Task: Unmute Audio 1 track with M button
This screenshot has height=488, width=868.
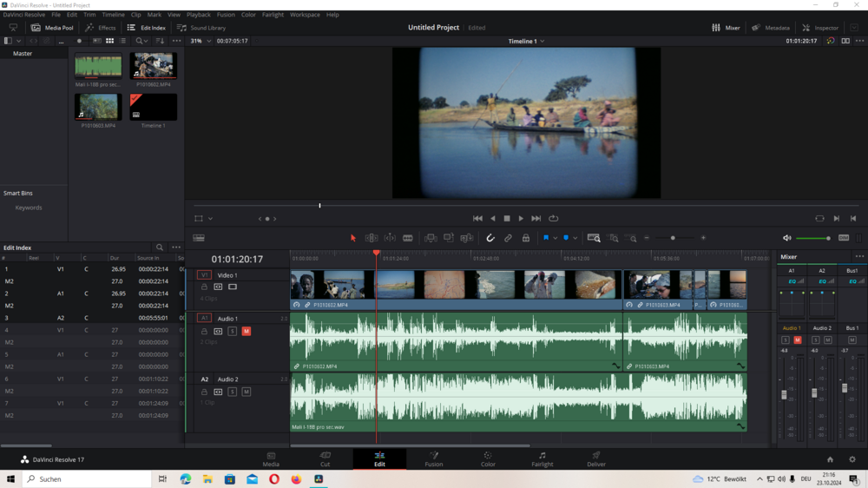Action: 247,332
